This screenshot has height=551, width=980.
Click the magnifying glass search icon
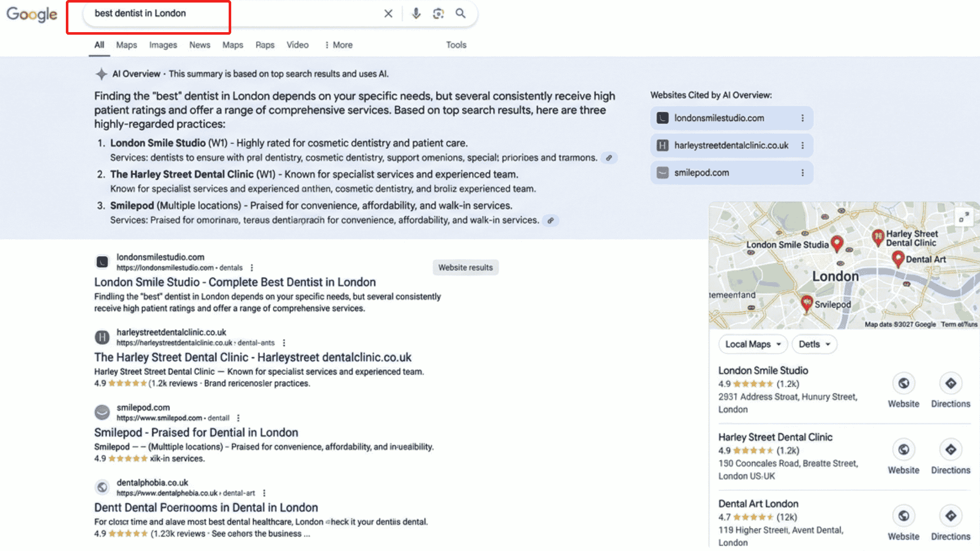click(x=460, y=14)
